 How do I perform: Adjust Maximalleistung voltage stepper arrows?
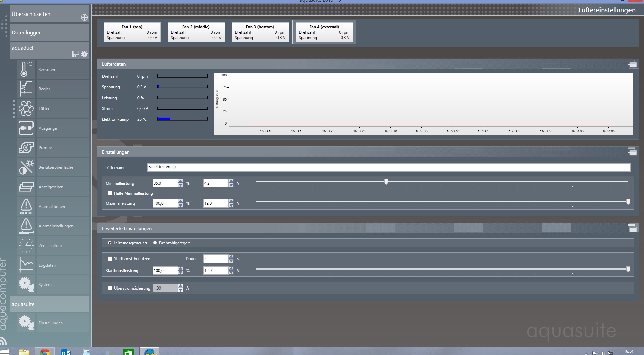point(231,203)
